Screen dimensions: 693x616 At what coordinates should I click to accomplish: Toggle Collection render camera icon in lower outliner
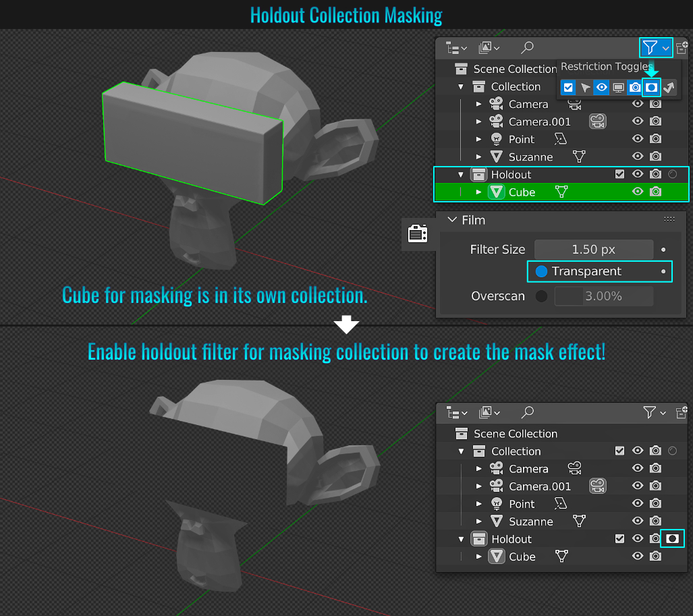[x=655, y=451]
